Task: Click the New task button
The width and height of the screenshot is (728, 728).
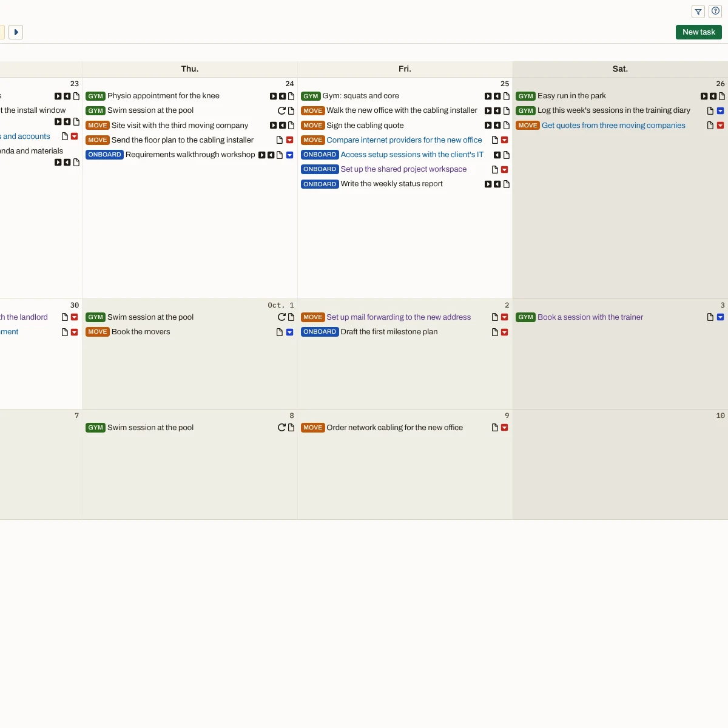Action: (x=699, y=32)
